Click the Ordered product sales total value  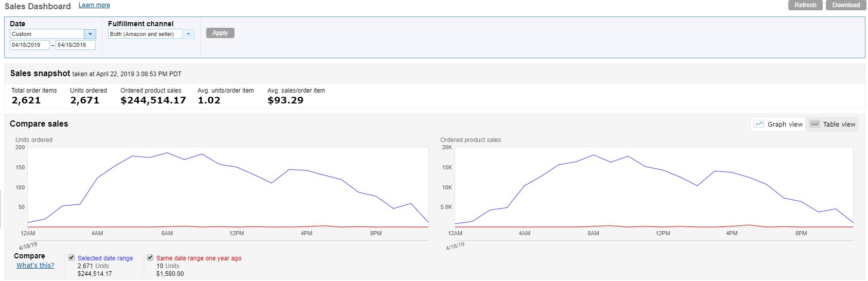153,100
